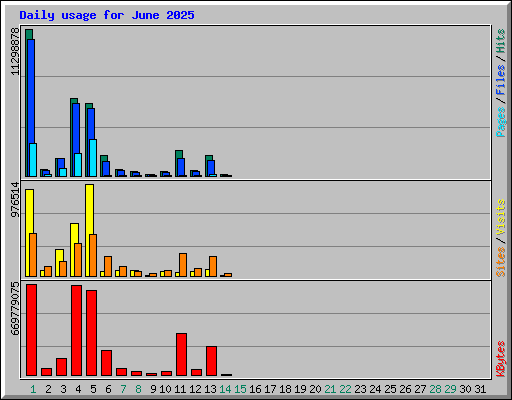
Task: Click the orange sites bar for day 6
Action: pos(108,266)
